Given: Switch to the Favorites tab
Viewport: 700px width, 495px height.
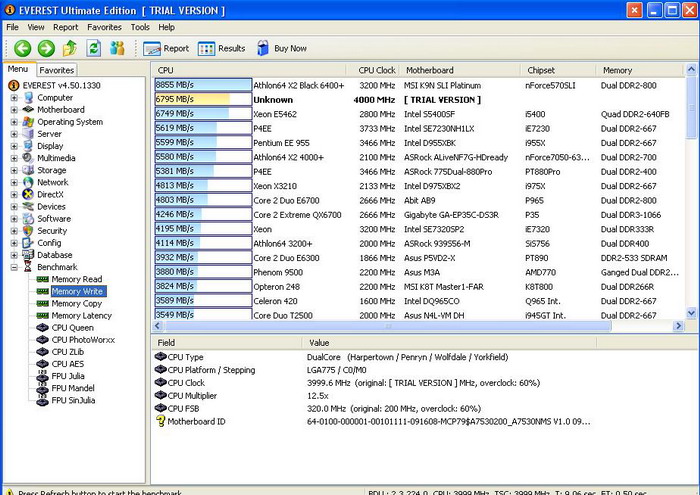Looking at the screenshot, I should click(56, 70).
